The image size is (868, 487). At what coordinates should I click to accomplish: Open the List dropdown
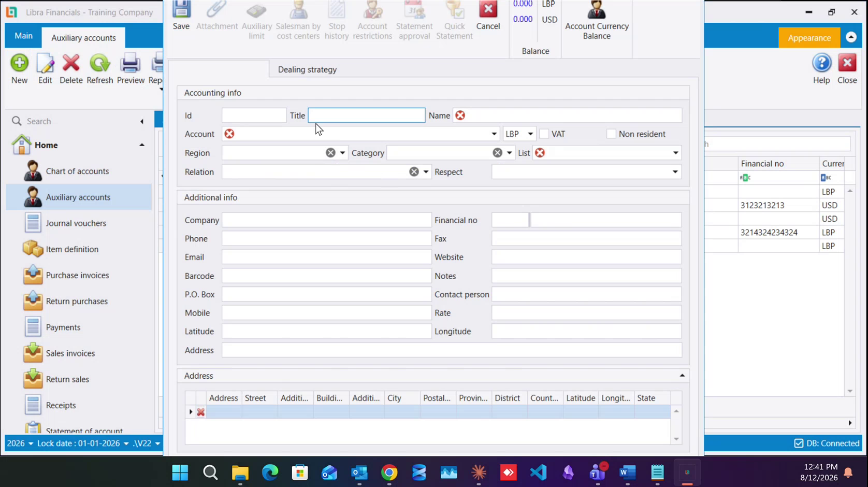(x=675, y=153)
